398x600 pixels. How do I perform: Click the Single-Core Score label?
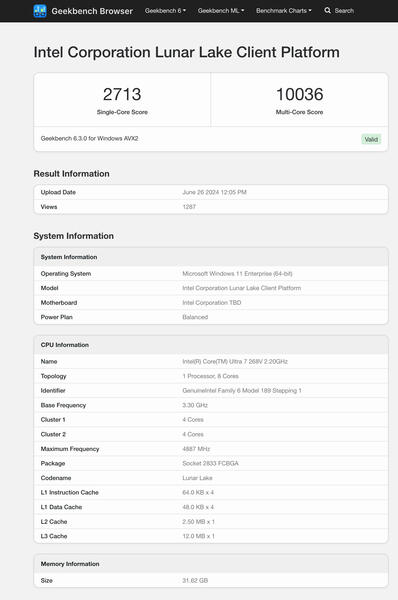click(122, 112)
